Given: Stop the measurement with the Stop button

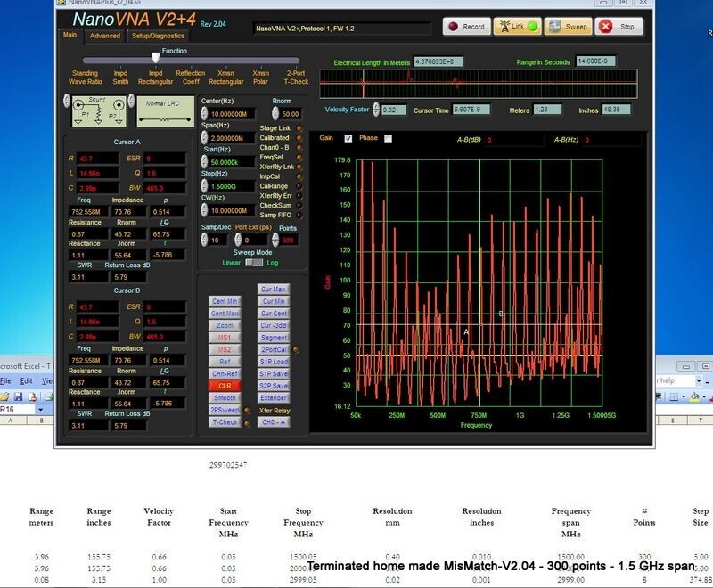Looking at the screenshot, I should click(x=619, y=27).
